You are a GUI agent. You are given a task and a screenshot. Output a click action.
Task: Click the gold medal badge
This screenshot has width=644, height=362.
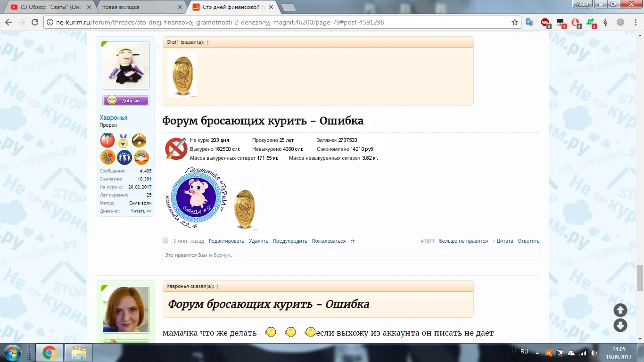coord(124,140)
